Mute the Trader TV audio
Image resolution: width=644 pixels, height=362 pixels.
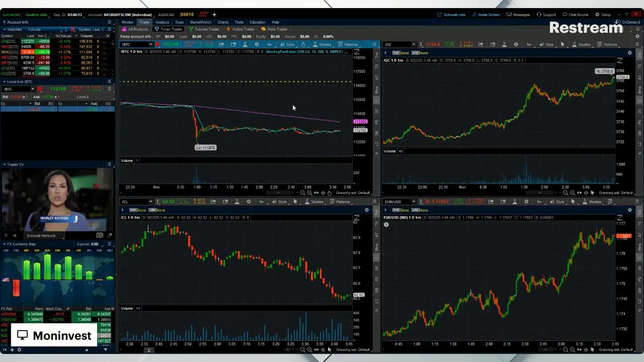15,235
